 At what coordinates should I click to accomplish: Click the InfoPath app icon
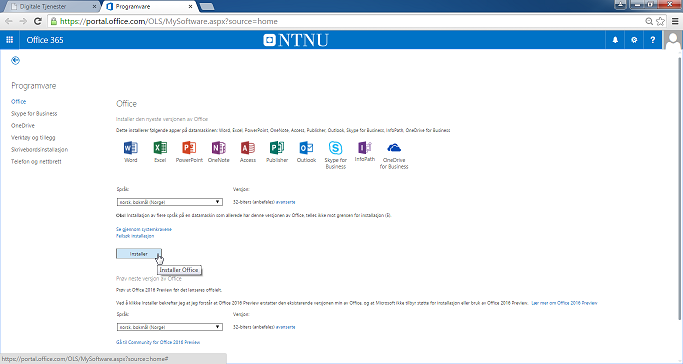[x=365, y=148]
